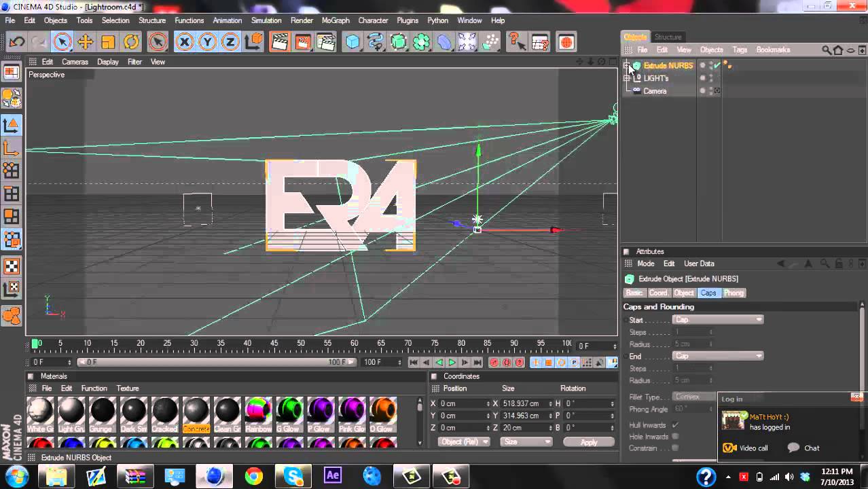The width and height of the screenshot is (868, 489).
Task: Open the Start cap type dropdown
Action: [718, 320]
